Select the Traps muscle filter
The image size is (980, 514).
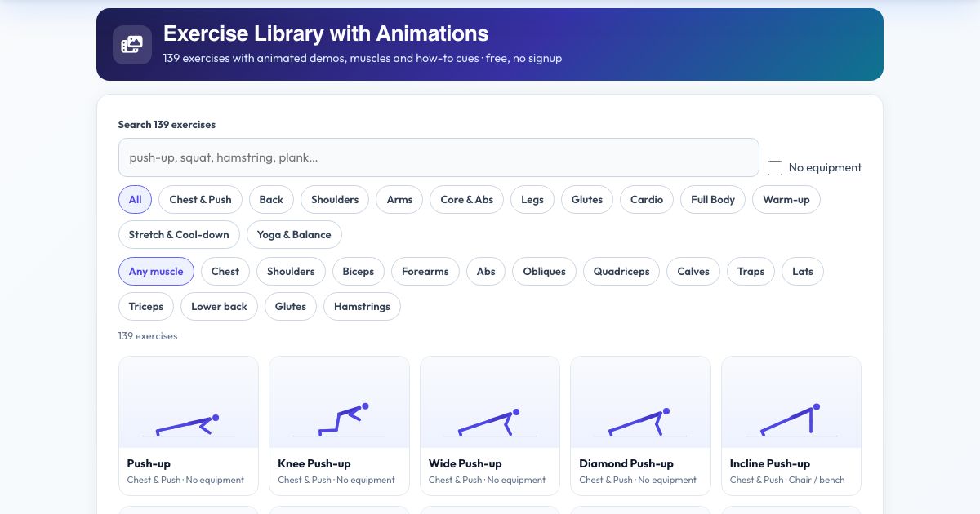[x=751, y=271]
